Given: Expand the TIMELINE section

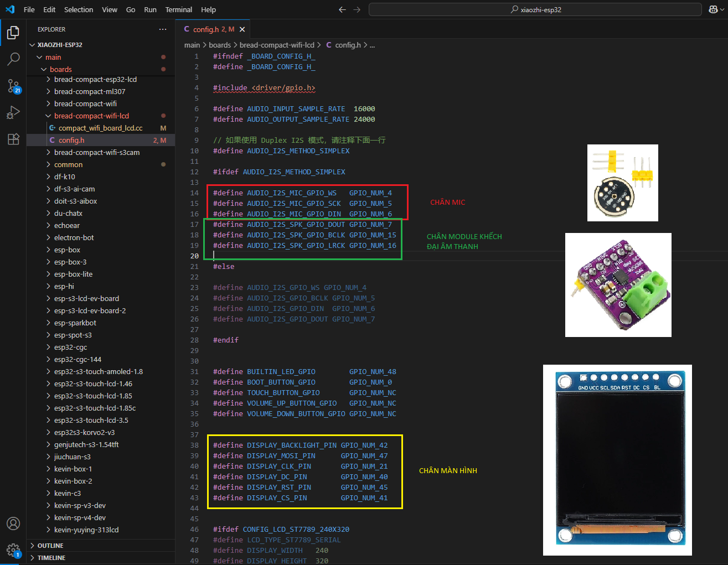Looking at the screenshot, I should [x=51, y=558].
